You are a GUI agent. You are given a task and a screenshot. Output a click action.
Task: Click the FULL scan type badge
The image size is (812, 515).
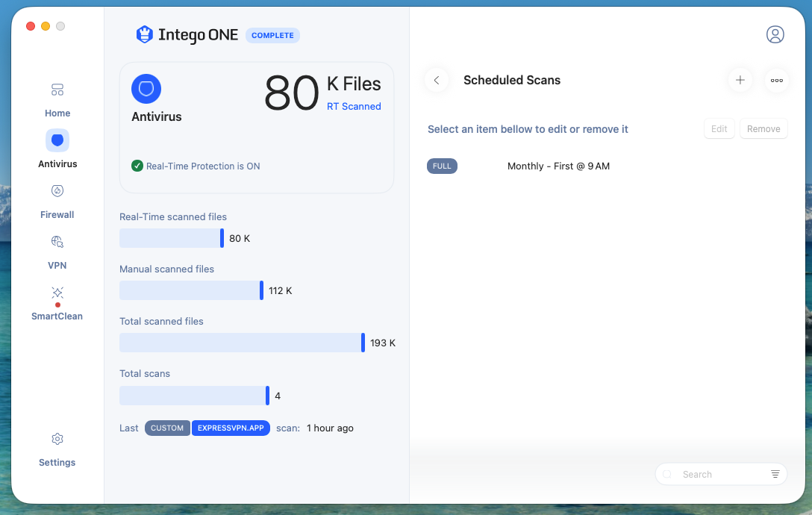coord(442,166)
